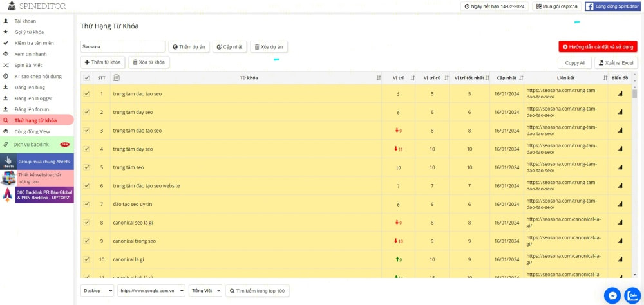Open chart icon for row 3

[620, 131]
